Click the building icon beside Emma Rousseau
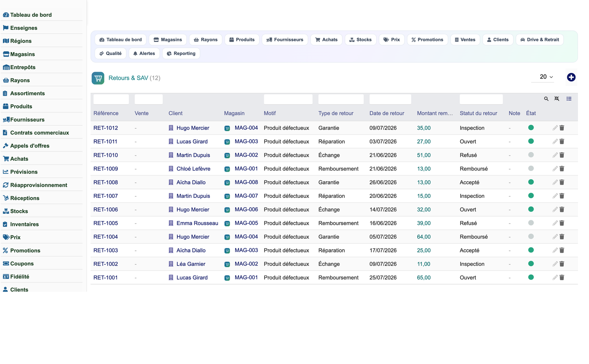This screenshot has height=364, width=589. (171, 223)
